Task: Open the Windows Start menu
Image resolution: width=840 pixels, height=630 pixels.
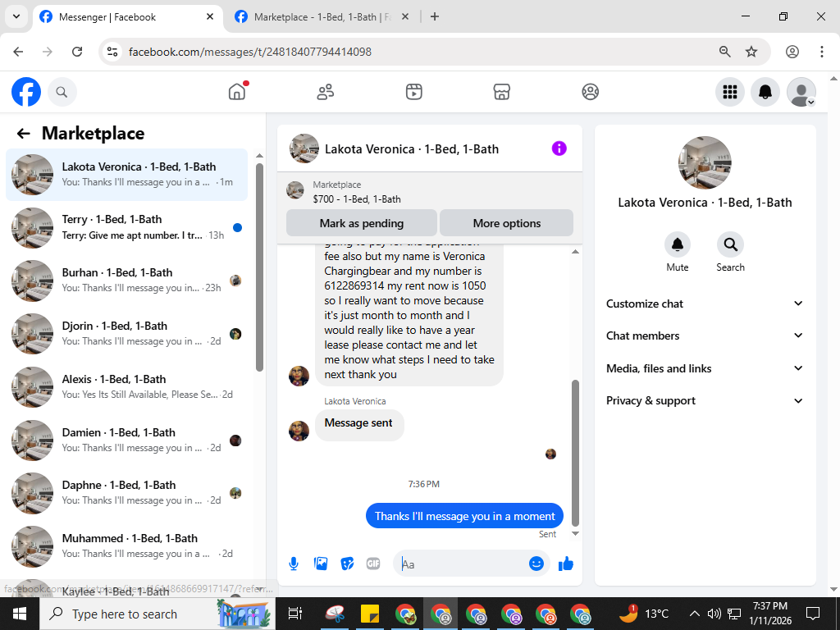Action: pyautogui.click(x=20, y=614)
